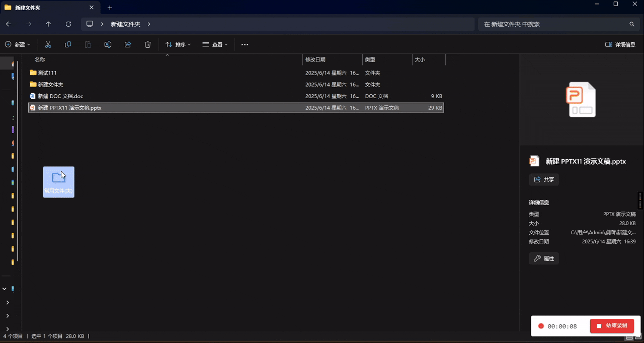
Task: Click the file title 新建 PPTX11 演示文稿.pptx in the details pane
Action: [x=586, y=162]
